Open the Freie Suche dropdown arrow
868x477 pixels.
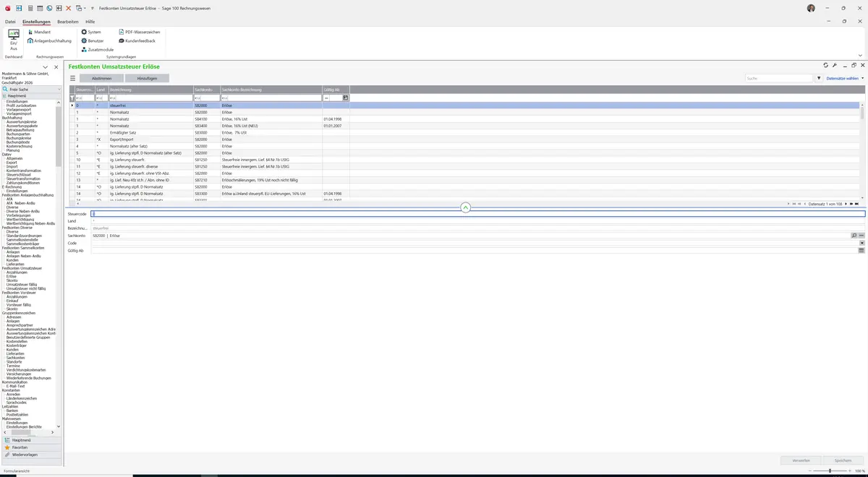(58, 90)
